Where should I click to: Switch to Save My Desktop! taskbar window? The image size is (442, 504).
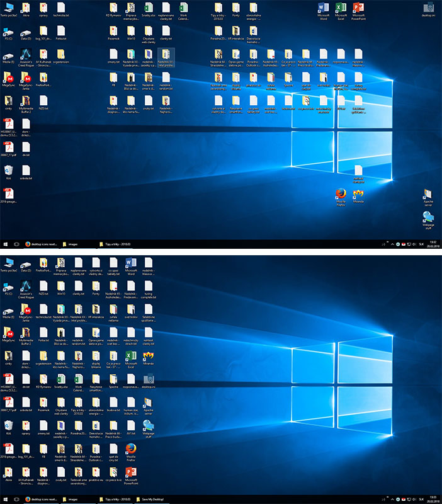(x=153, y=499)
